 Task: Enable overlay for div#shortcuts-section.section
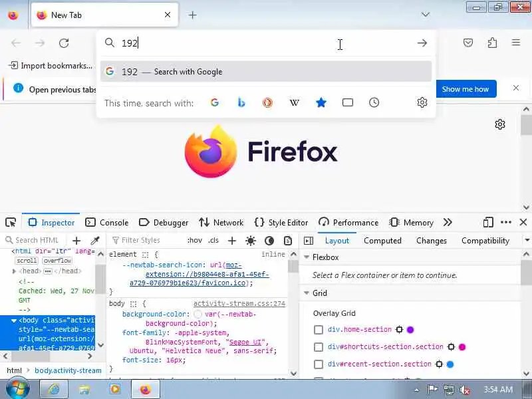[x=319, y=346]
